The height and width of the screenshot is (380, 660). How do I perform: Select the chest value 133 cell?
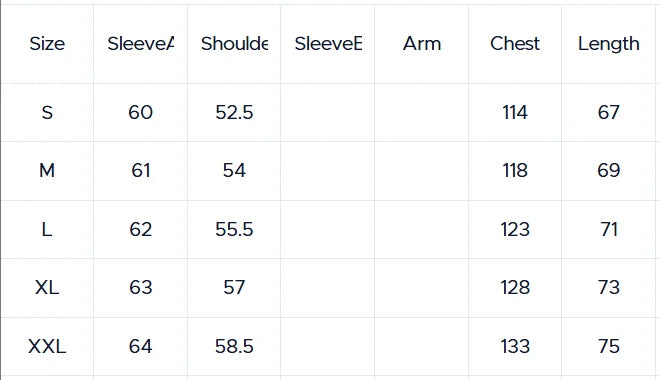[515, 347]
